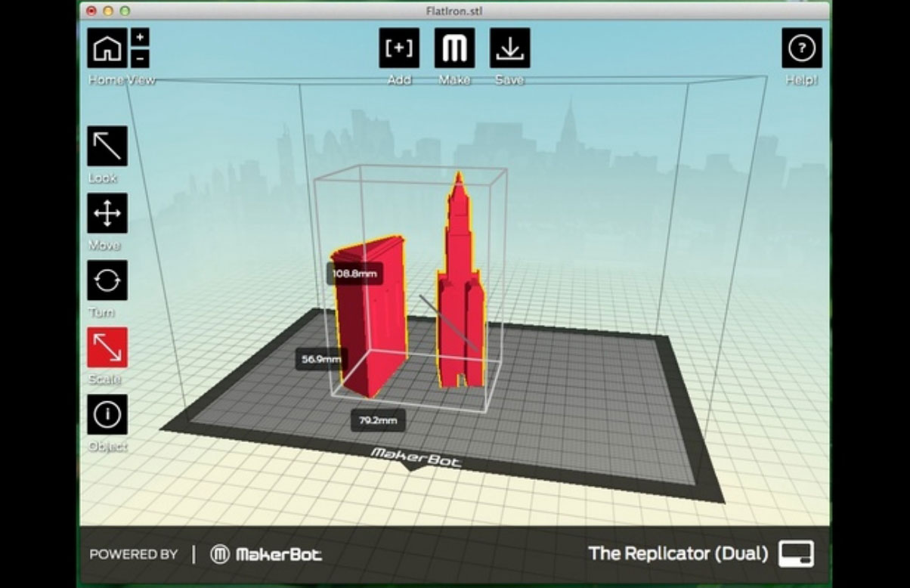The width and height of the screenshot is (910, 588).
Task: Click the Save download icon
Action: tap(510, 48)
